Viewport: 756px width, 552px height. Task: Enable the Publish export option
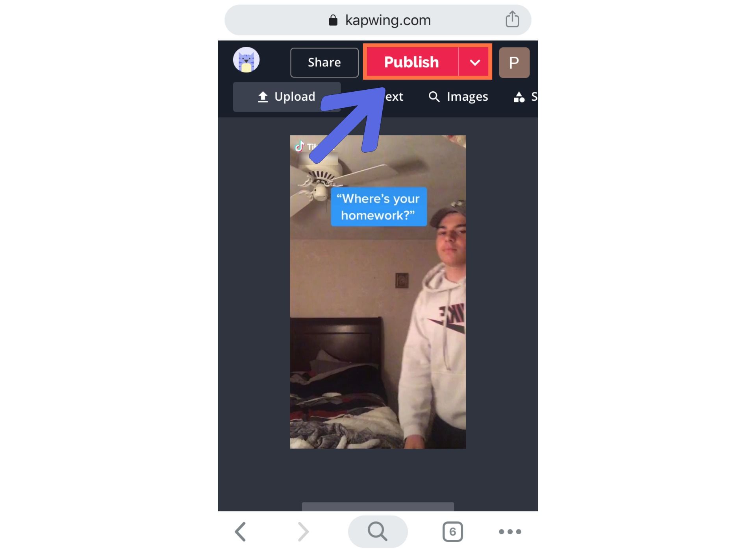point(411,62)
